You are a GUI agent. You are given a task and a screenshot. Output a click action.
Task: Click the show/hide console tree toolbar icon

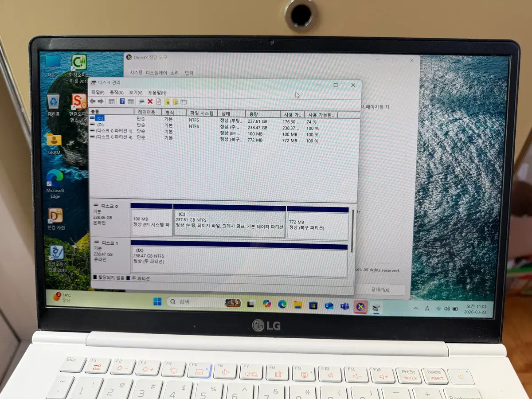112,102
